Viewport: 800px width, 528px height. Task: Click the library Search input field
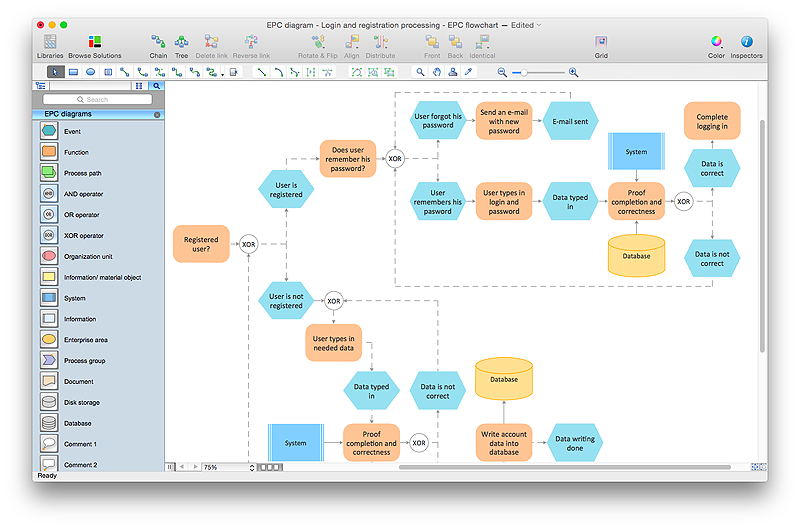tap(97, 100)
